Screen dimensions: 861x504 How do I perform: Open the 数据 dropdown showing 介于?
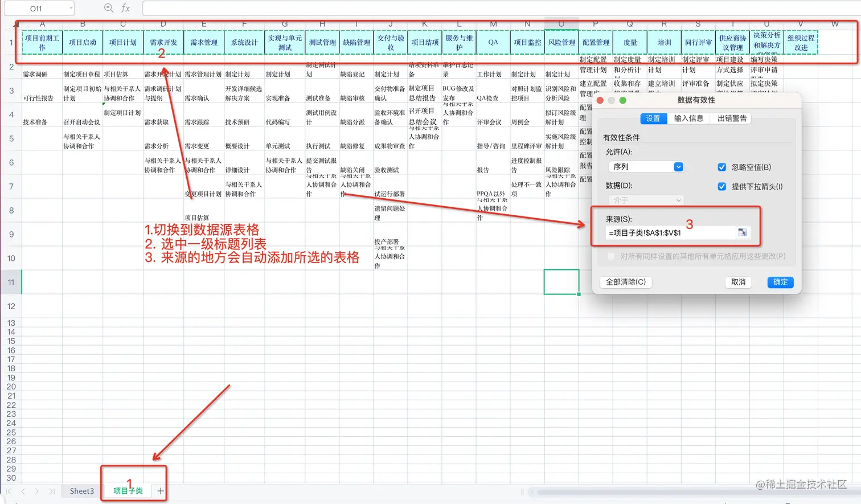pyautogui.click(x=646, y=200)
